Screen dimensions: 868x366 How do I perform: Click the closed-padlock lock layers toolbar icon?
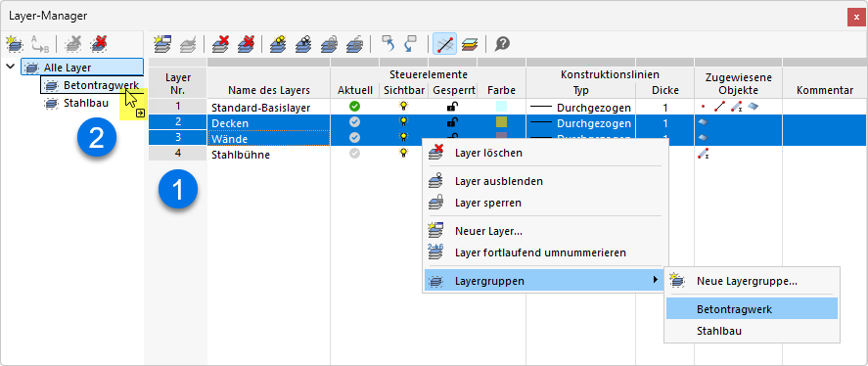pyautogui.click(x=329, y=43)
